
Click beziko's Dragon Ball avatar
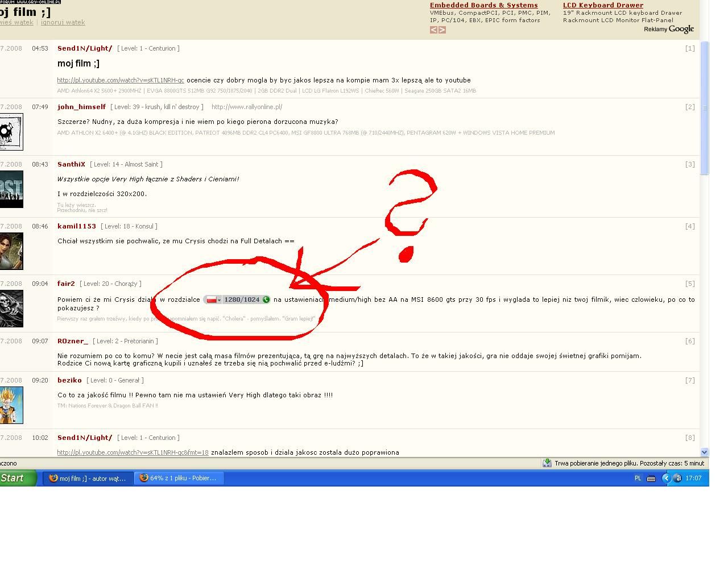pos(11,405)
